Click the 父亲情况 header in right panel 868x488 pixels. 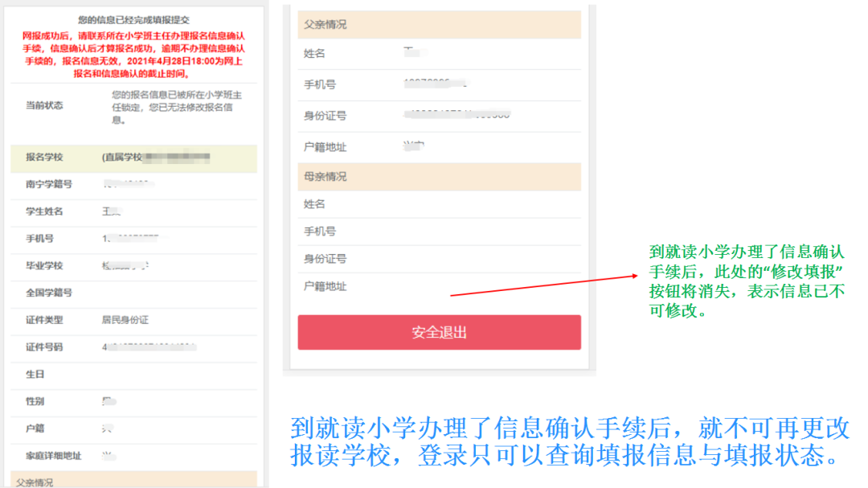pos(439,24)
